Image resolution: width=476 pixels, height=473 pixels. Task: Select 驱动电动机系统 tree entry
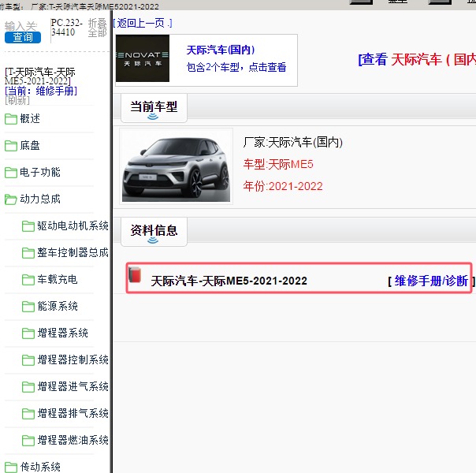[x=73, y=225]
